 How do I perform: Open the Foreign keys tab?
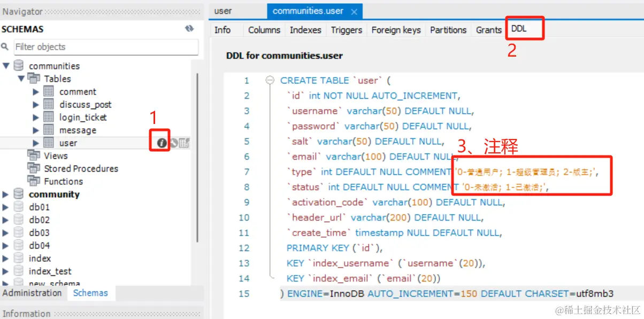[x=396, y=30]
